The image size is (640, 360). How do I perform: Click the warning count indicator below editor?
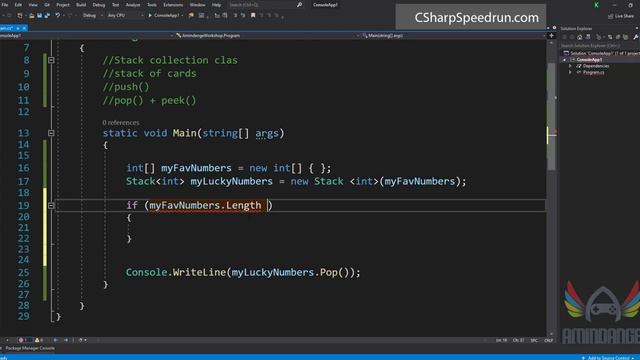pyautogui.click(x=39, y=340)
